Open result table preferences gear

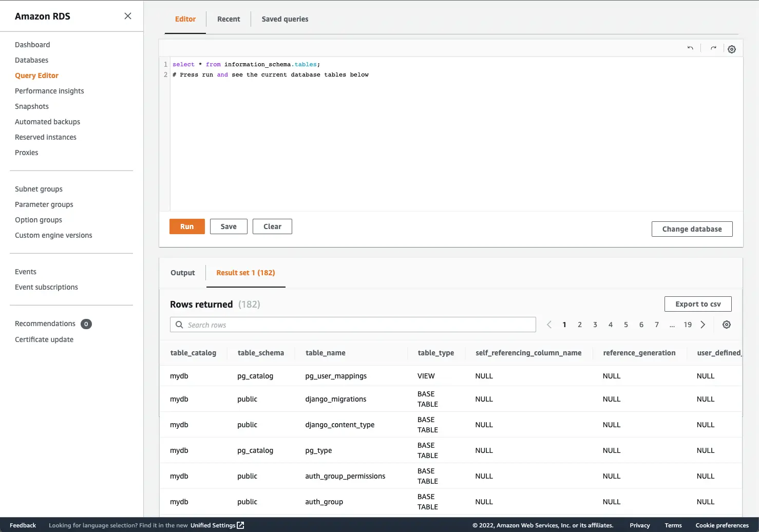pos(727,325)
